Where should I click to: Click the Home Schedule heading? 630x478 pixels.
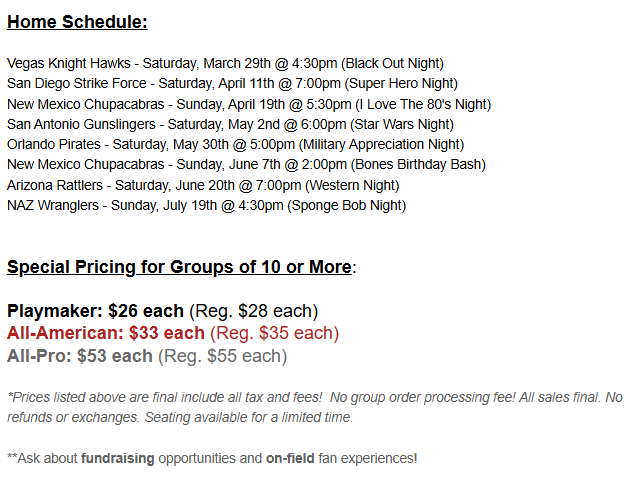77,22
